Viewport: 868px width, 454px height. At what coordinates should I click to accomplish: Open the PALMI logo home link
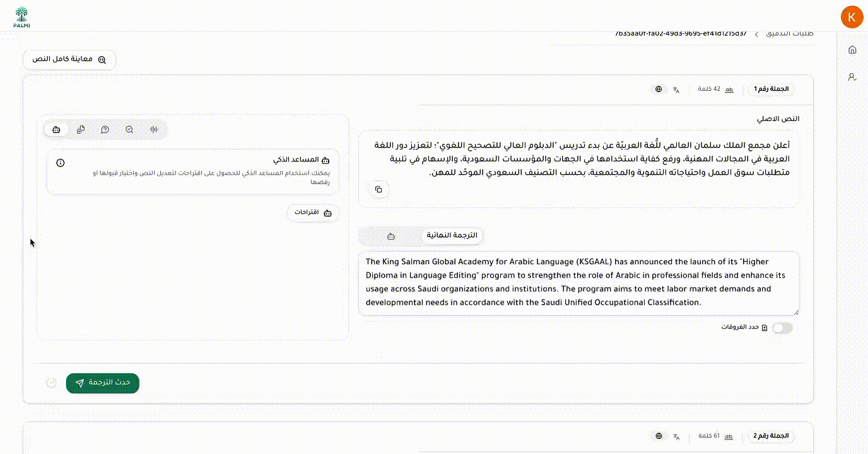click(x=21, y=17)
